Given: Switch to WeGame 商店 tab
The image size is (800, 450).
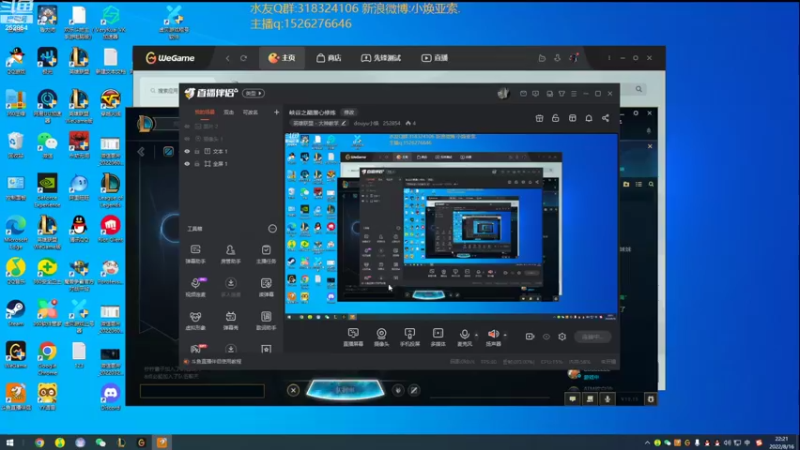Looking at the screenshot, I should pos(329,58).
